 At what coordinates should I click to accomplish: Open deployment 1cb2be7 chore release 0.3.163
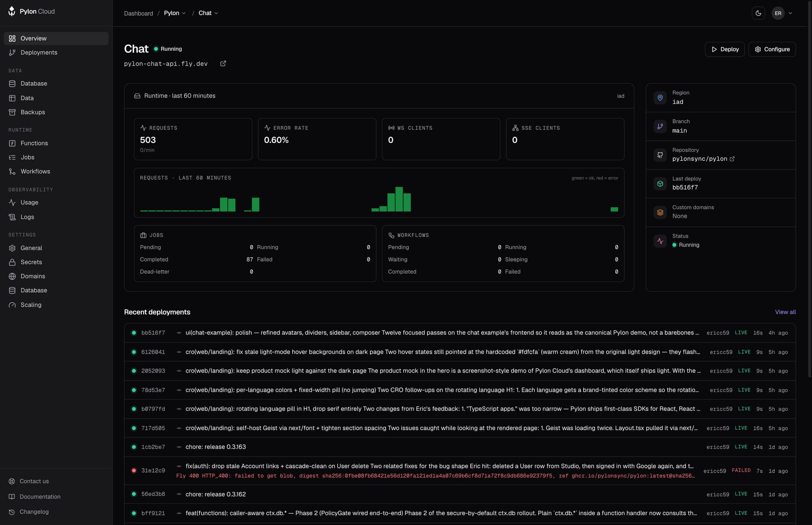(x=460, y=447)
